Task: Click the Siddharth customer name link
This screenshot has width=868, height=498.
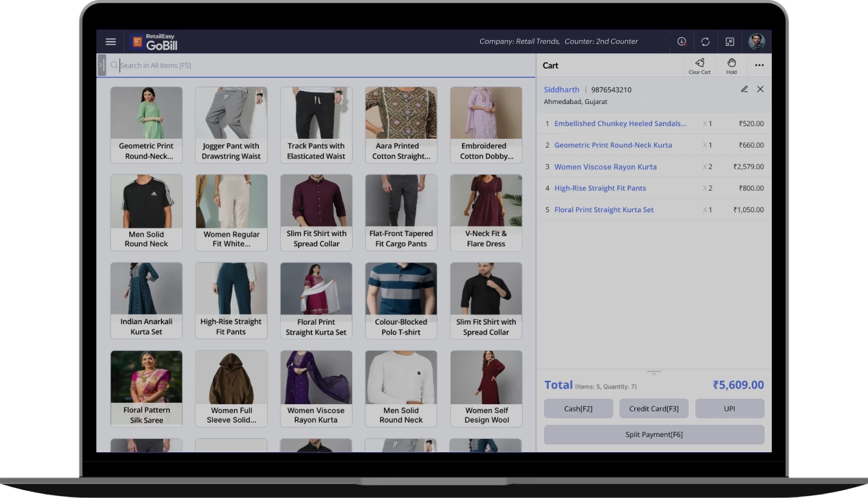Action: click(561, 89)
